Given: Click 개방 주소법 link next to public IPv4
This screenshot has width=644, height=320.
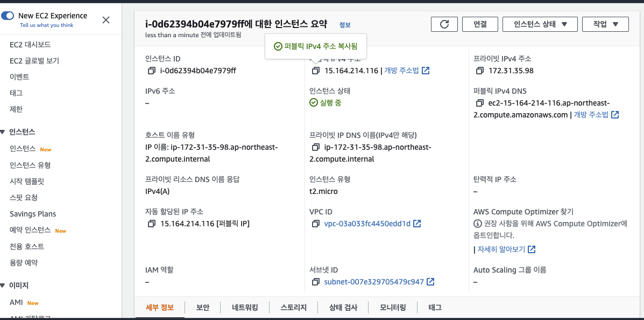Looking at the screenshot, I should (401, 71).
